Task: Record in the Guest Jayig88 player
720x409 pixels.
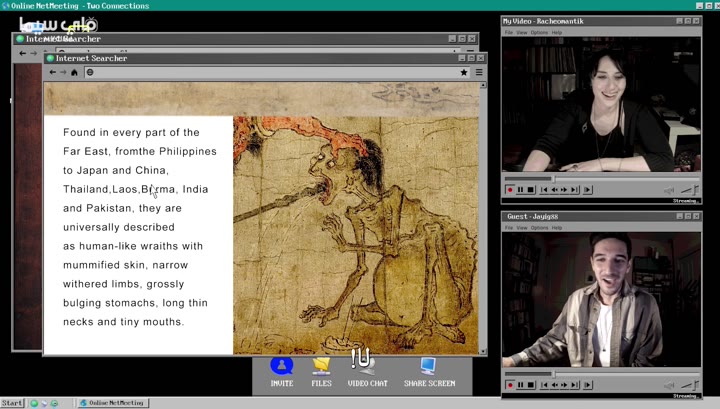Action: point(510,385)
